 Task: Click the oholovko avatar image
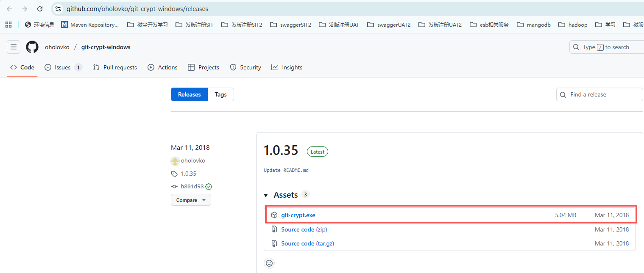(175, 161)
